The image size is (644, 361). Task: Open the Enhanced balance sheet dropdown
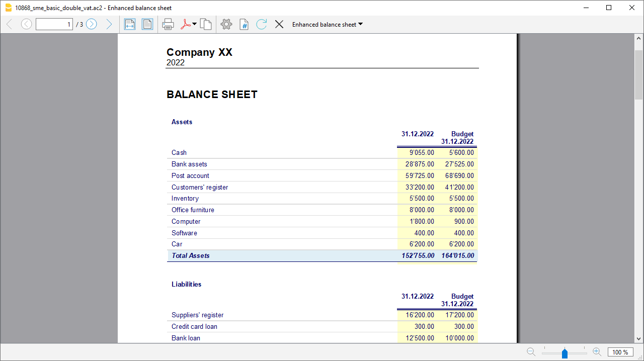tap(327, 24)
